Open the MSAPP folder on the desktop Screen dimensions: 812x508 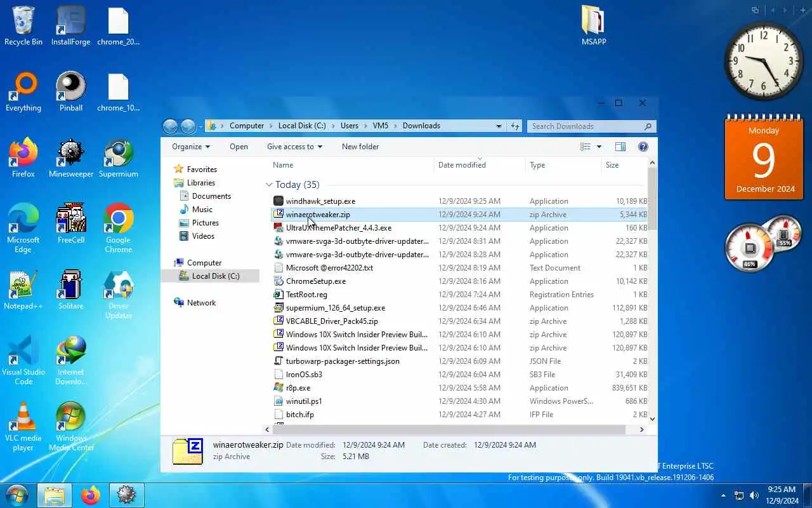coord(594,25)
